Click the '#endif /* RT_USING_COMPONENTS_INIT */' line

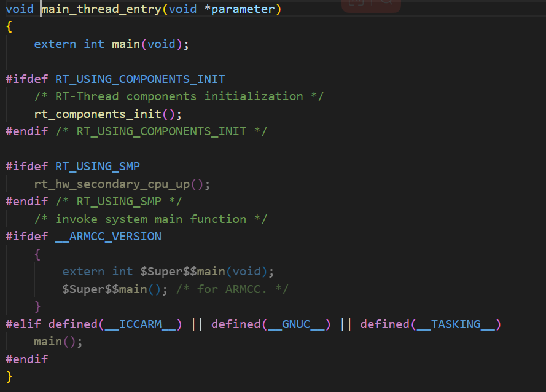[x=136, y=131]
